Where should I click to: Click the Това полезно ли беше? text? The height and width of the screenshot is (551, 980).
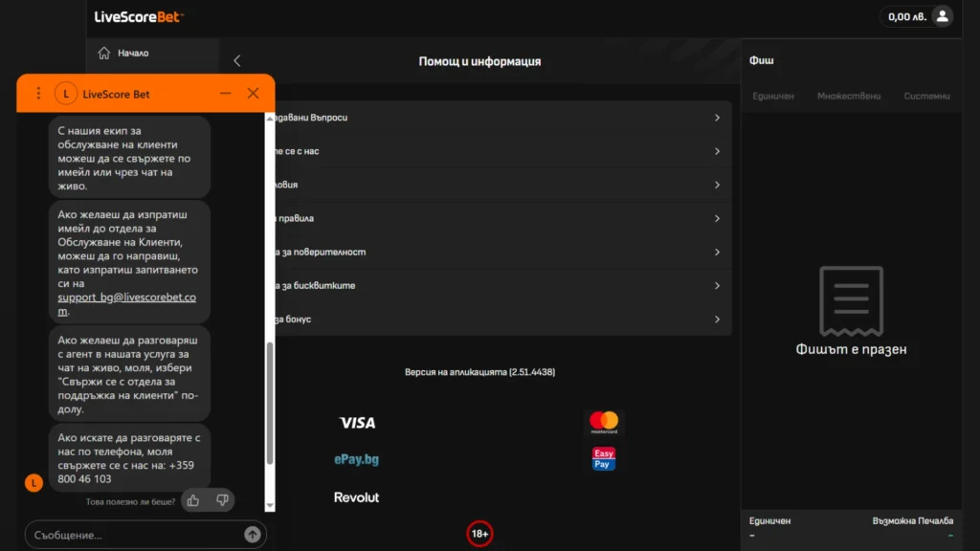pyautogui.click(x=130, y=501)
